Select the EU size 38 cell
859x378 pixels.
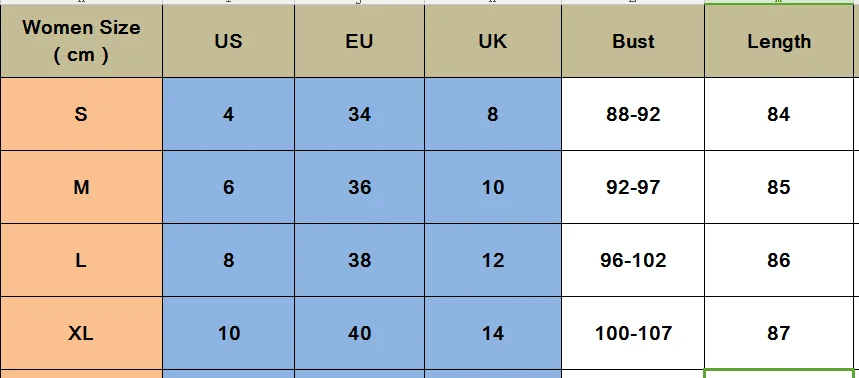(x=359, y=260)
